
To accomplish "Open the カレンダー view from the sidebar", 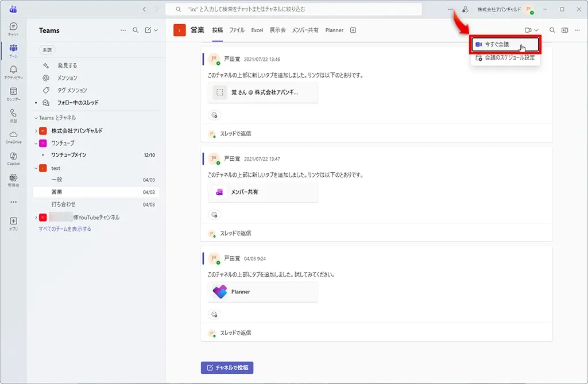I will click(13, 92).
